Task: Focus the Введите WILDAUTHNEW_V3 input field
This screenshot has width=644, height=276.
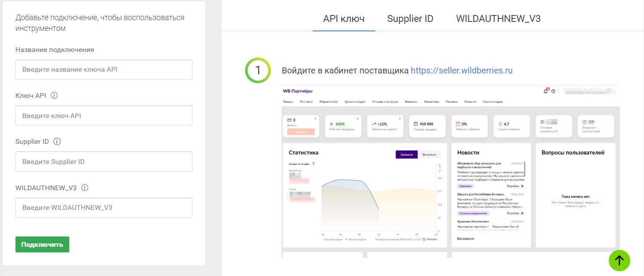Action: [104, 208]
